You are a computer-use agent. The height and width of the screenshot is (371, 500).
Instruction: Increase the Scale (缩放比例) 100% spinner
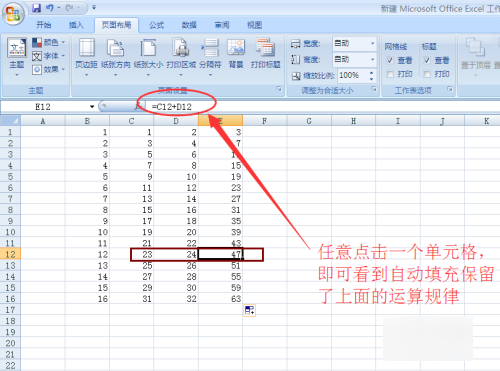tap(371, 72)
